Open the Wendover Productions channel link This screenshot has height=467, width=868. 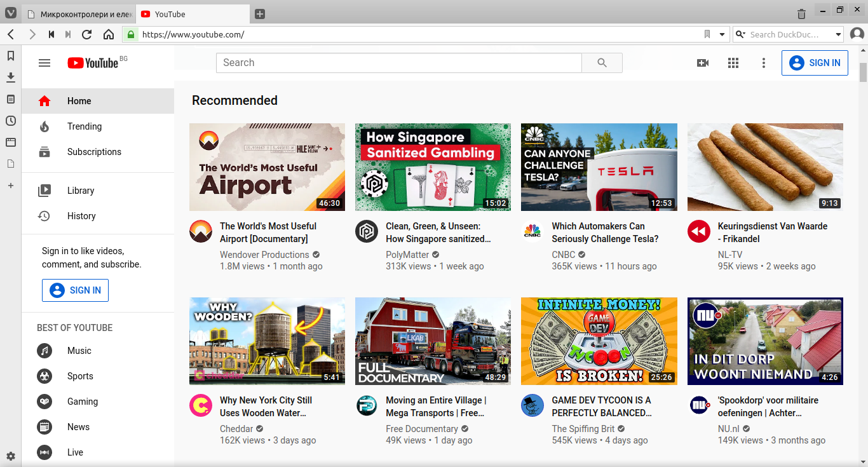click(x=264, y=255)
